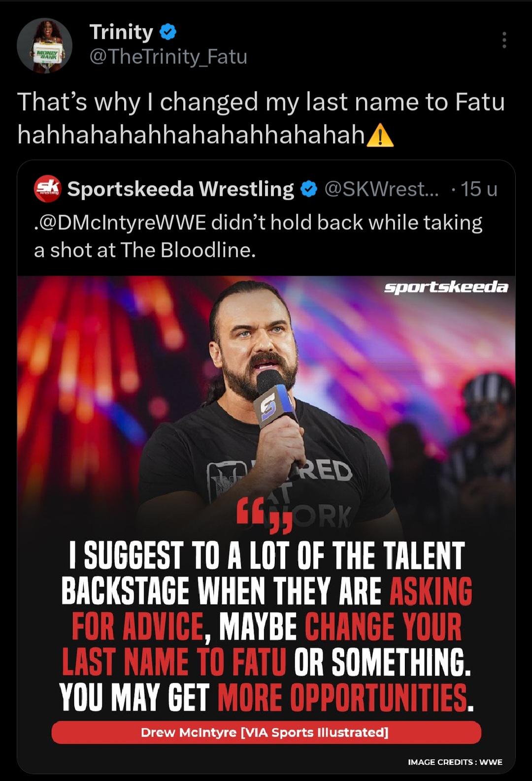Click the Trinity display name

tap(121, 32)
